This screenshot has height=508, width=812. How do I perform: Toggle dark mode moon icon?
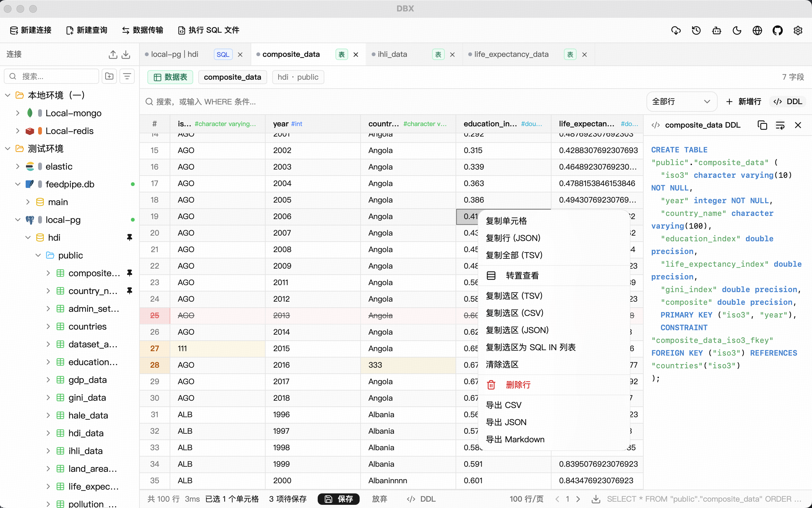pyautogui.click(x=737, y=30)
